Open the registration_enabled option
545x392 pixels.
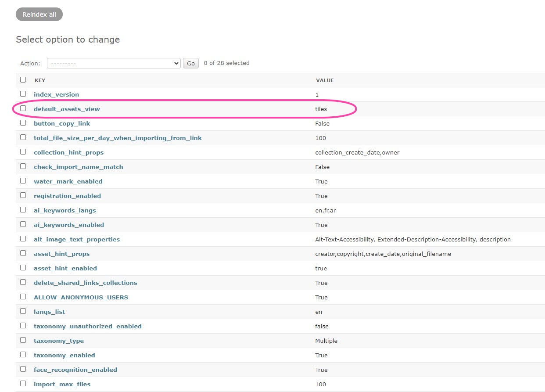67,196
